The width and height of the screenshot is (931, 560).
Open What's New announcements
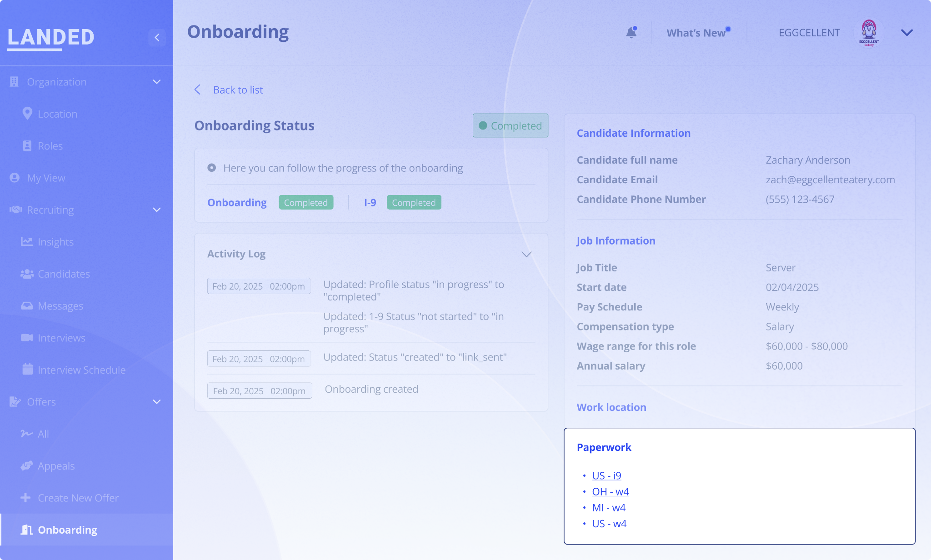click(x=696, y=33)
